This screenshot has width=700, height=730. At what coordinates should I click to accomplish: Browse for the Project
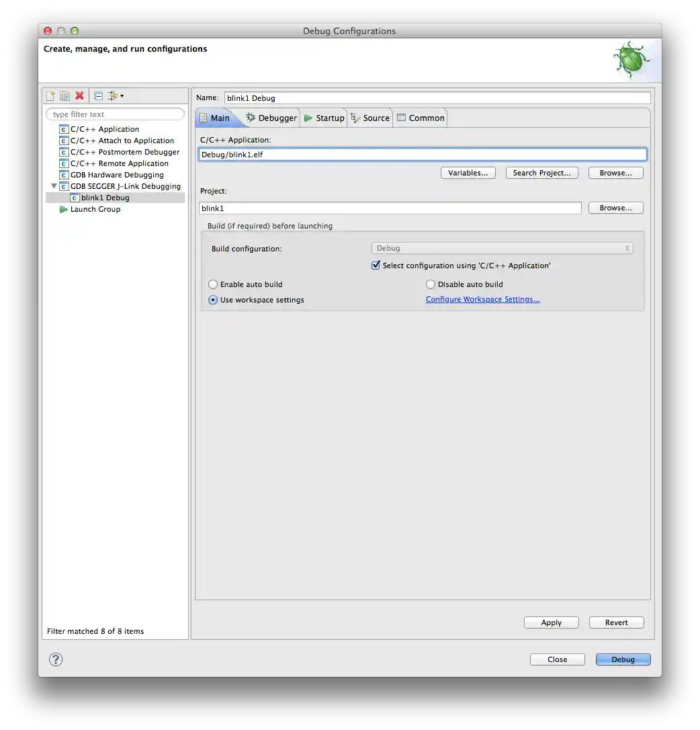(x=616, y=208)
